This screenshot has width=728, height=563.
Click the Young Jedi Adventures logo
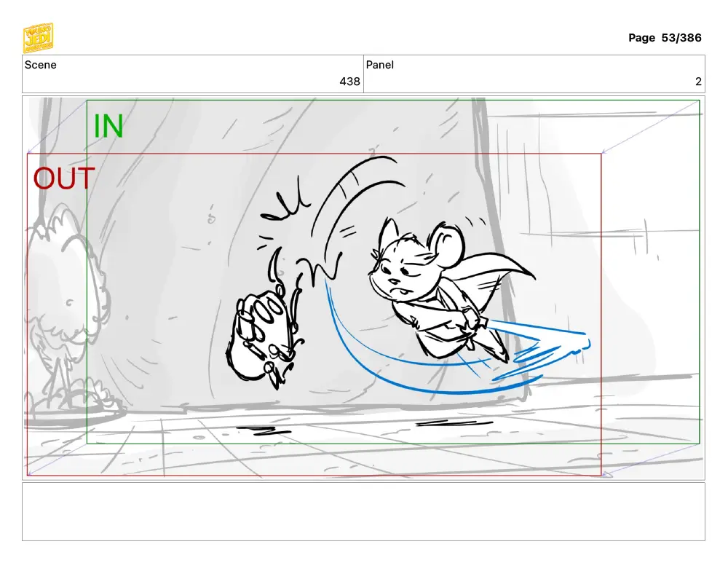(x=38, y=38)
